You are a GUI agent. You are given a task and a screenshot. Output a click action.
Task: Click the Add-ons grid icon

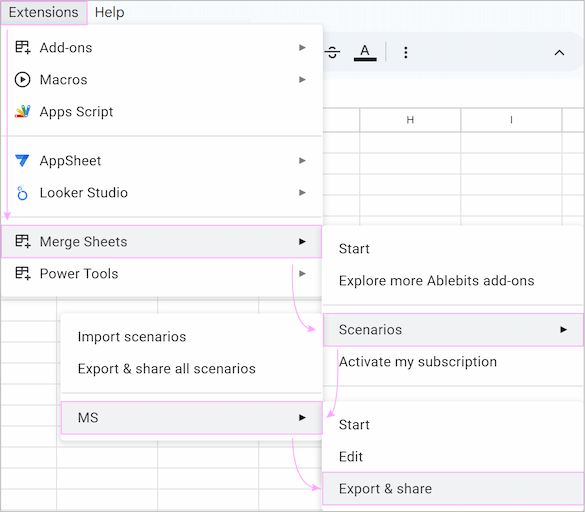pos(22,47)
